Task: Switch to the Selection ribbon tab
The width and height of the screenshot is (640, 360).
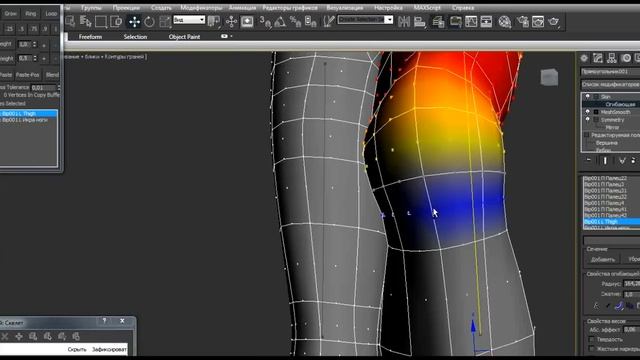Action: (x=135, y=37)
